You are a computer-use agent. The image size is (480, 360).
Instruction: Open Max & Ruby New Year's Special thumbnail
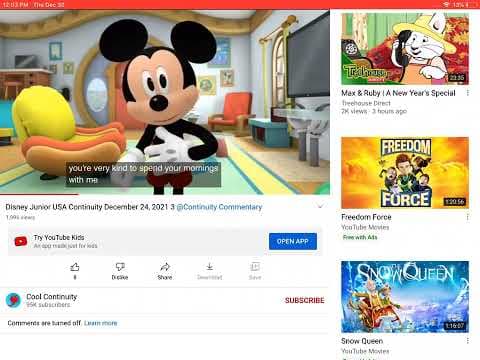(x=405, y=49)
